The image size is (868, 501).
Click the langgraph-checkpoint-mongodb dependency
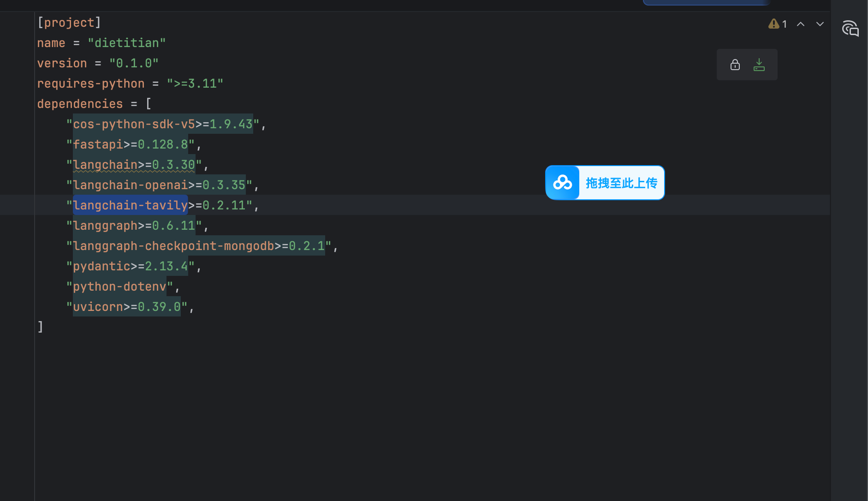tap(199, 246)
